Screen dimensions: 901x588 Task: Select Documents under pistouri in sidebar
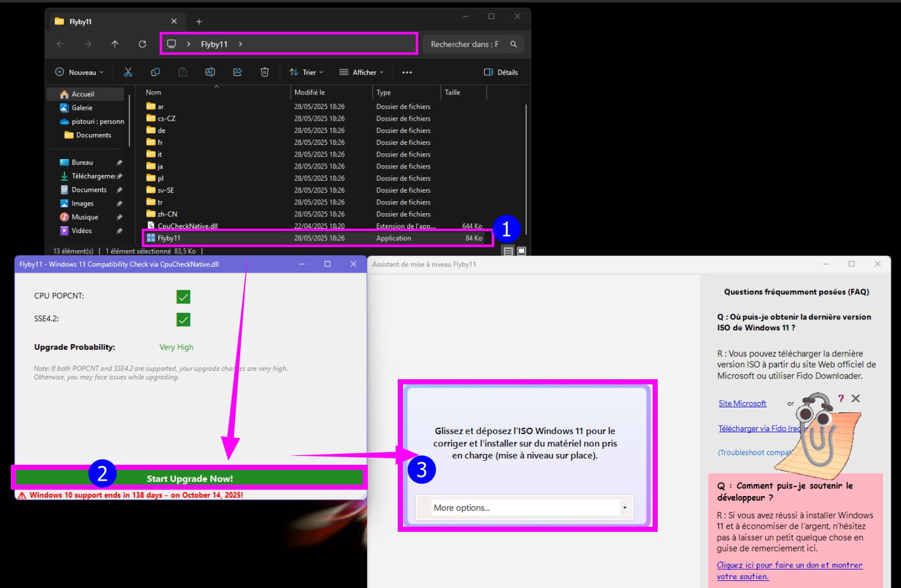point(87,135)
